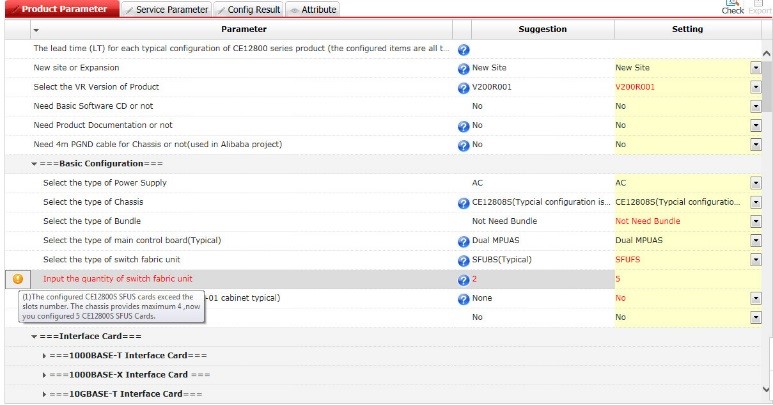This screenshot has height=405, width=773.
Task: Open Product Documentation setting dropdown
Action: click(756, 126)
